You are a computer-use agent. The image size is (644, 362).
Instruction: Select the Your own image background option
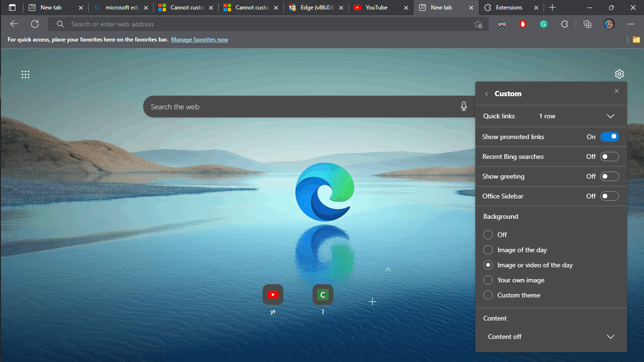[x=488, y=280]
